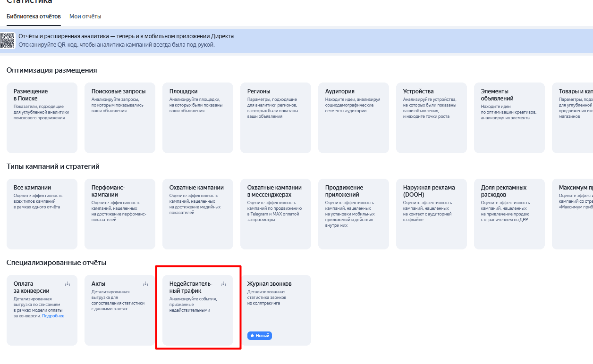This screenshot has width=593, height=364.
Task: Open the Наружная реклама (DOOH) card
Action: point(432,214)
